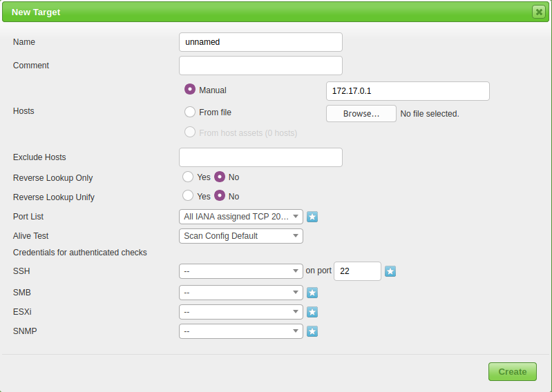Open the SSH credential dropdown
The width and height of the screenshot is (552, 392).
pos(240,271)
